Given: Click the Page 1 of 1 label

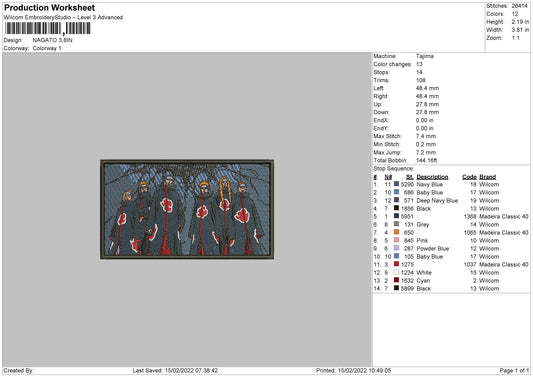Looking at the screenshot, I should 514,370.
